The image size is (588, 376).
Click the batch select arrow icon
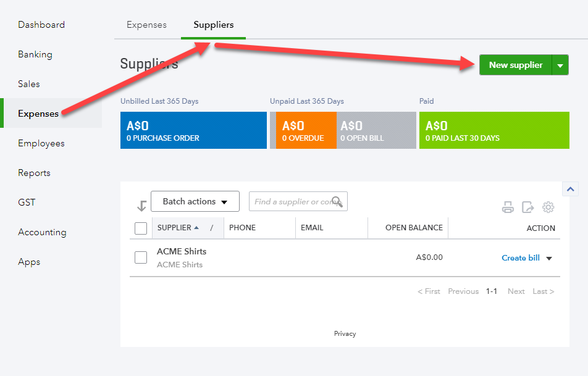(x=142, y=206)
